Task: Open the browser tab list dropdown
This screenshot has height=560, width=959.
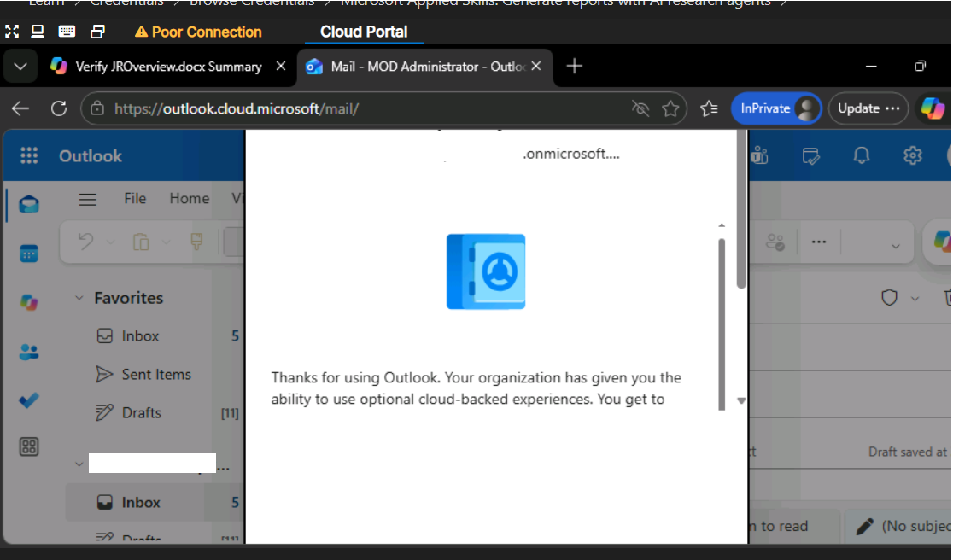Action: pyautogui.click(x=20, y=66)
